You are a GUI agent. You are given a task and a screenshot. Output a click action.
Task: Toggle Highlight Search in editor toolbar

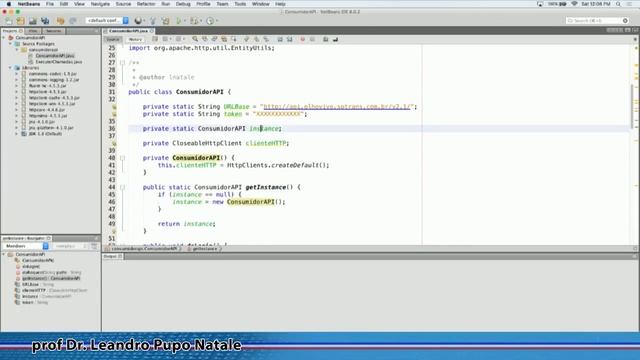(224, 39)
